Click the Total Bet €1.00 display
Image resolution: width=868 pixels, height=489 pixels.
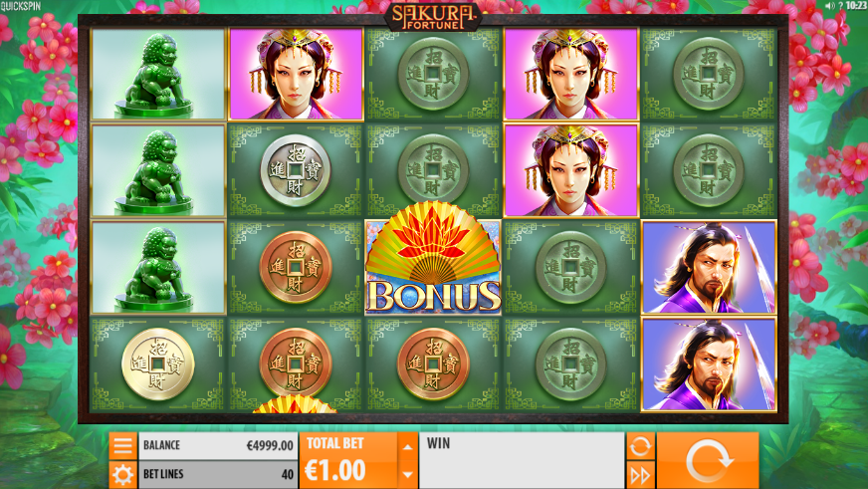(x=348, y=461)
